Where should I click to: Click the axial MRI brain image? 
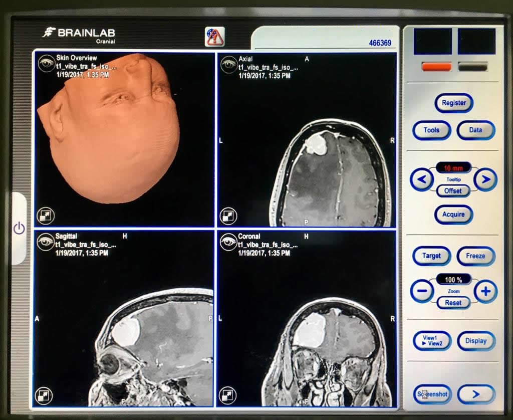tap(331, 173)
